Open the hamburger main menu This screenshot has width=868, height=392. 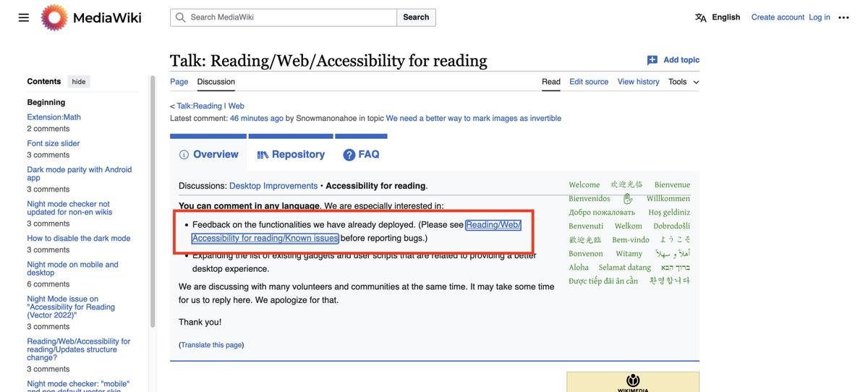click(24, 17)
